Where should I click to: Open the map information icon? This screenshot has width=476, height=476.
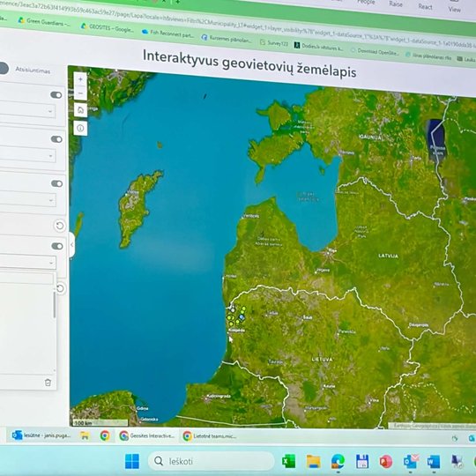click(x=80, y=129)
